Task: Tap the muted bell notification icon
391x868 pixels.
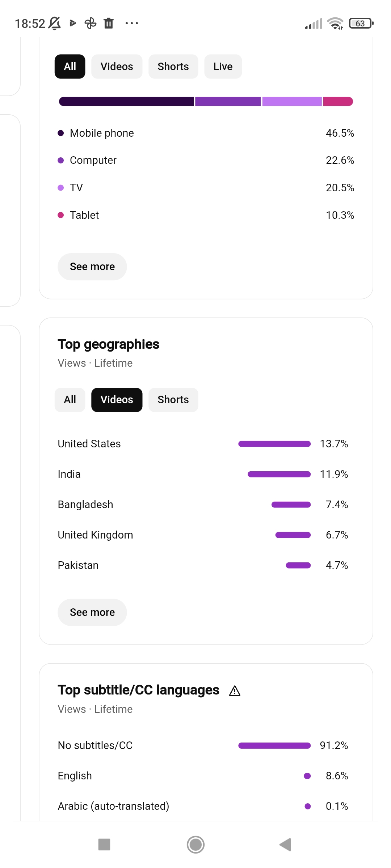Action: 55,23
